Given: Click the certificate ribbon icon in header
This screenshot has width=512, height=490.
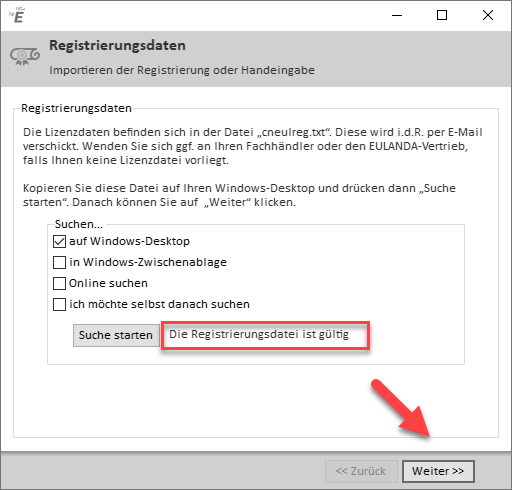Looking at the screenshot, I should click(x=25, y=56).
